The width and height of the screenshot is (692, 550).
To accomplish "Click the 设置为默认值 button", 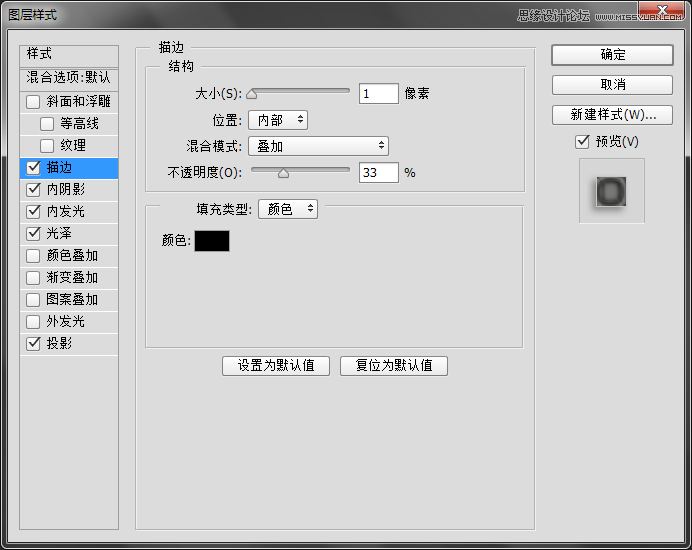I will pos(276,366).
